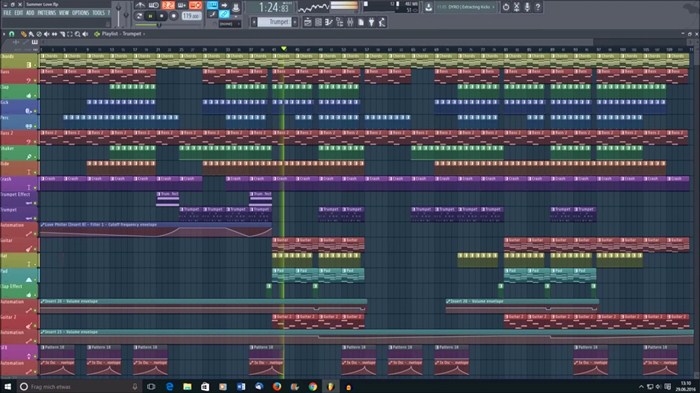Toggle the loop recording button
The width and height of the screenshot is (700, 393).
click(x=196, y=5)
